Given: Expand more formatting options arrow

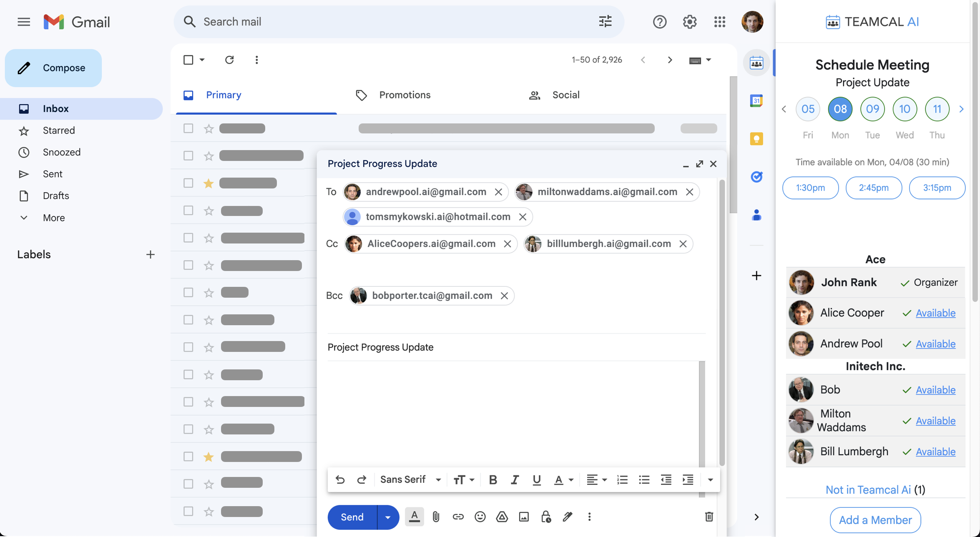Looking at the screenshot, I should [x=710, y=480].
